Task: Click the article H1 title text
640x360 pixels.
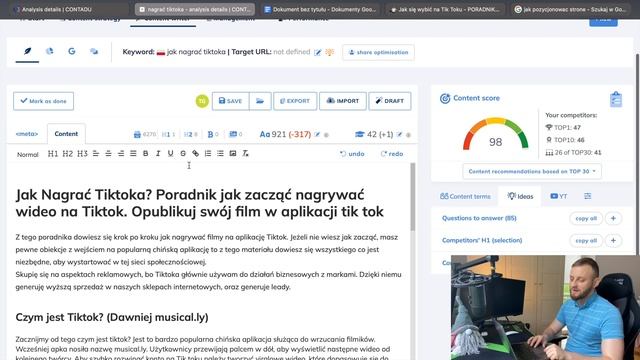Action: pyautogui.click(x=200, y=203)
